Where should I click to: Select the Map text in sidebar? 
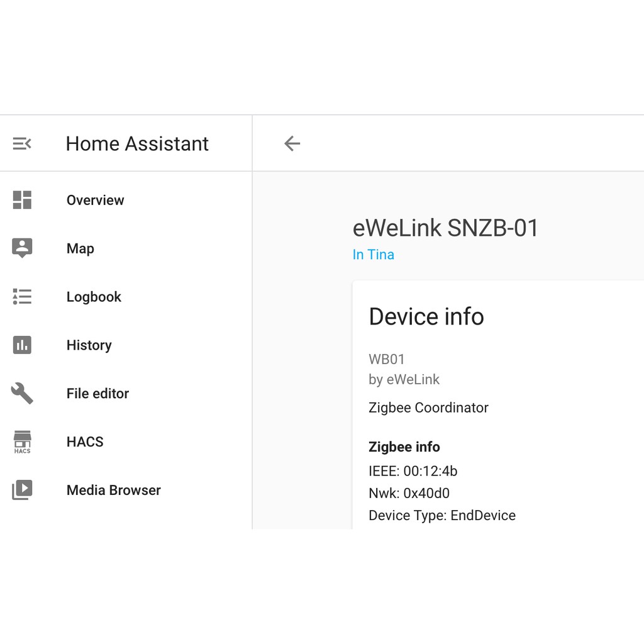coord(80,248)
